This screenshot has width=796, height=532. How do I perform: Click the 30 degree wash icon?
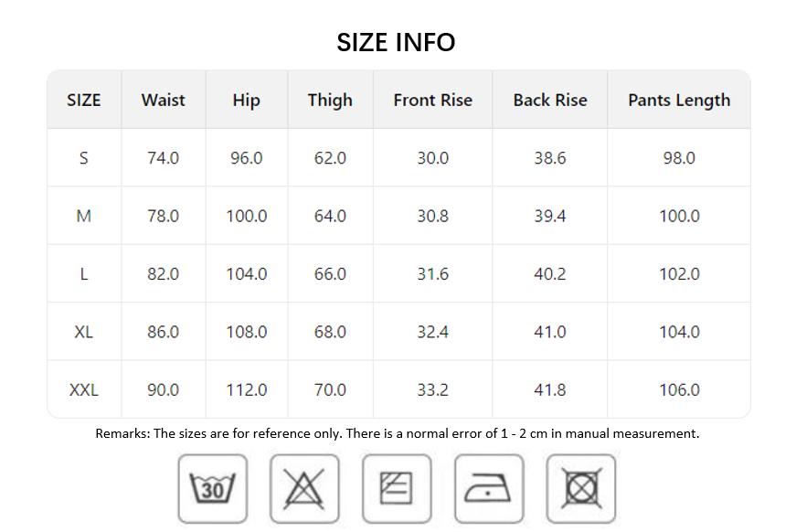click(x=213, y=488)
